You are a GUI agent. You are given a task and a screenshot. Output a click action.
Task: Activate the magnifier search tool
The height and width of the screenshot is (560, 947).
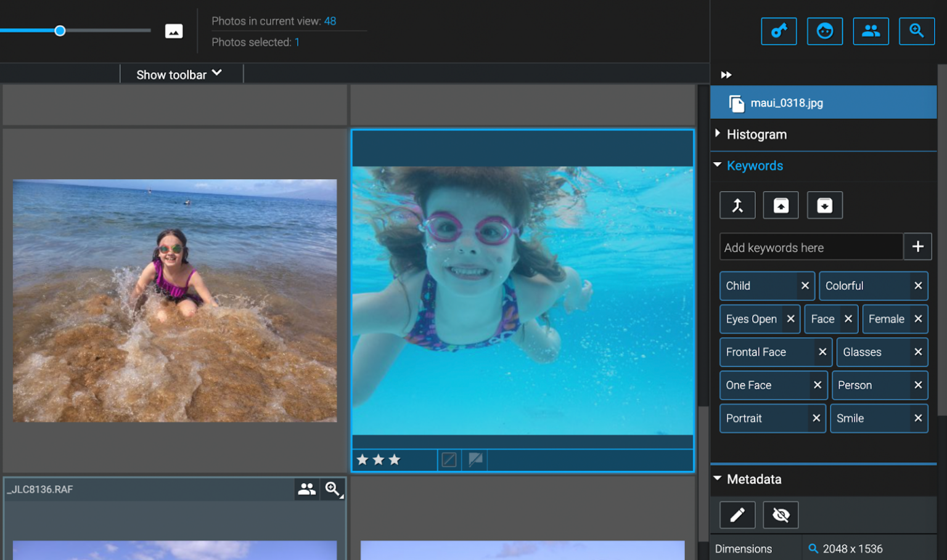[x=917, y=31]
